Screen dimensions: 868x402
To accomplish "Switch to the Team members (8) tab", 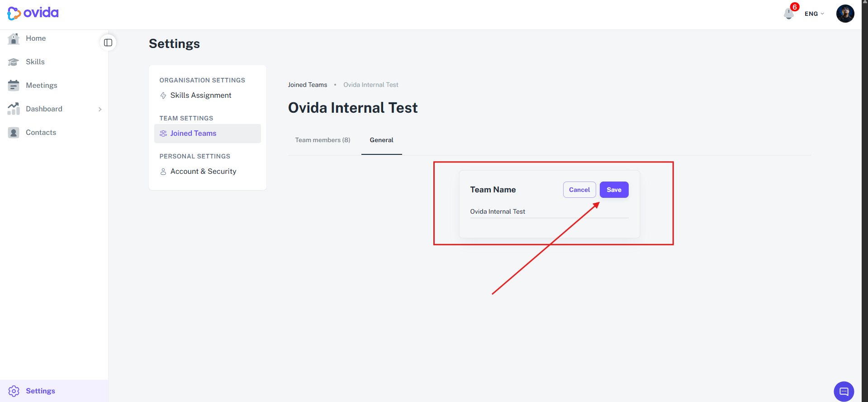I will click(323, 140).
